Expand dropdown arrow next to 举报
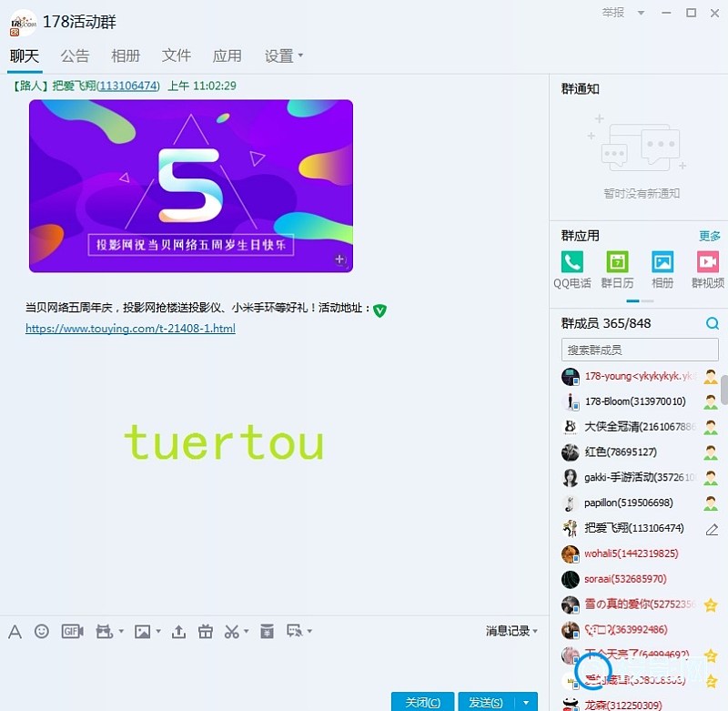 coord(641,13)
